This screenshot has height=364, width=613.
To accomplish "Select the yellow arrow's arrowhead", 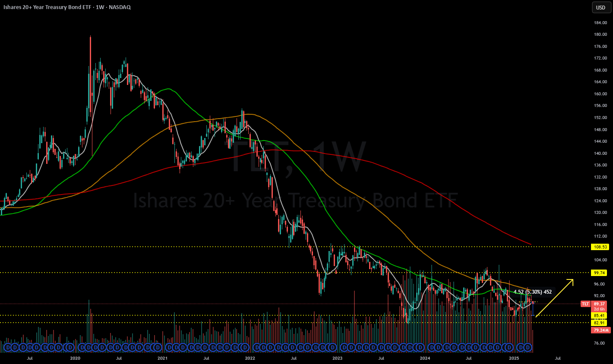I will pos(571,282).
